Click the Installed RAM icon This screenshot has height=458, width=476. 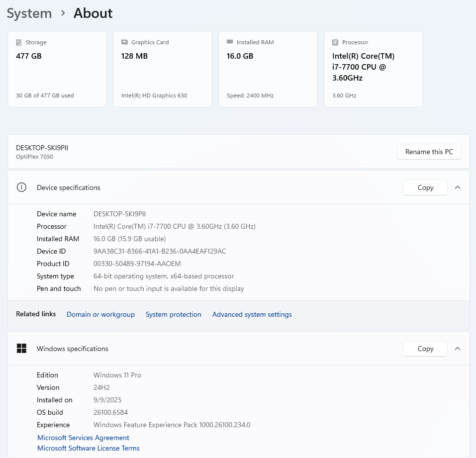(x=230, y=42)
